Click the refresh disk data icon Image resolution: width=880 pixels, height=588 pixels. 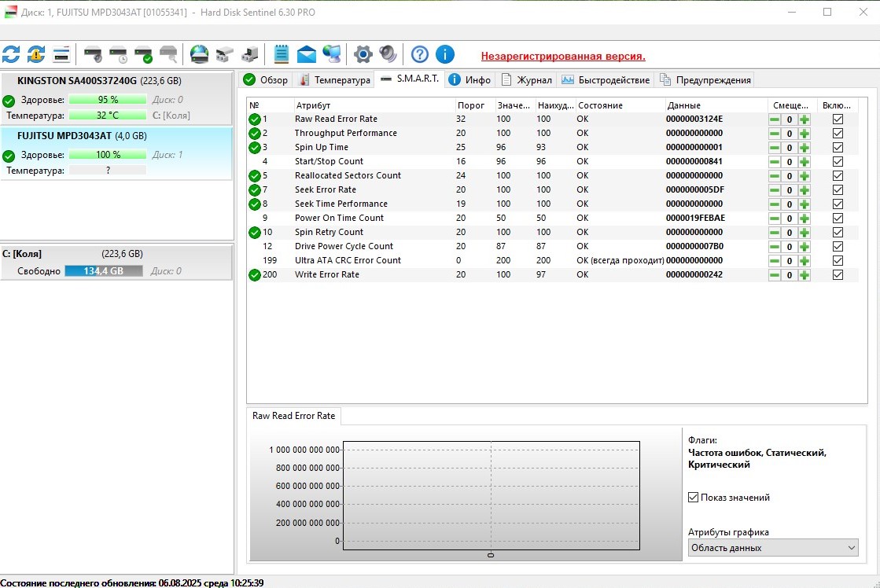point(11,54)
